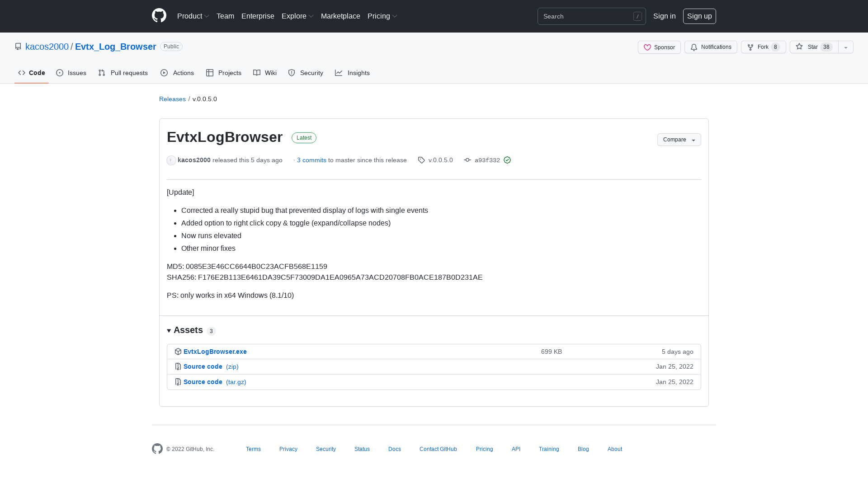Open the Issues tab icon
This screenshot has height=488, width=868.
coord(60,73)
